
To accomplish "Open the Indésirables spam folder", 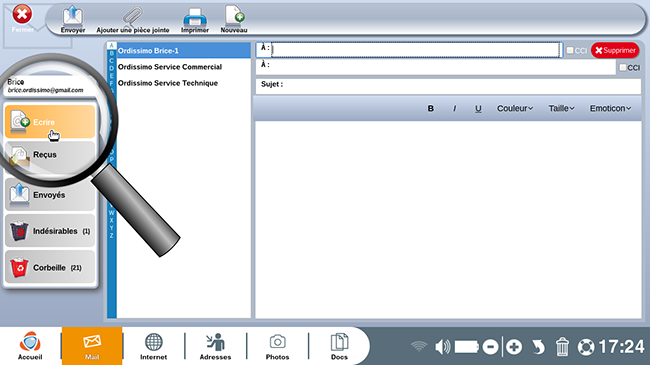I will 50,231.
